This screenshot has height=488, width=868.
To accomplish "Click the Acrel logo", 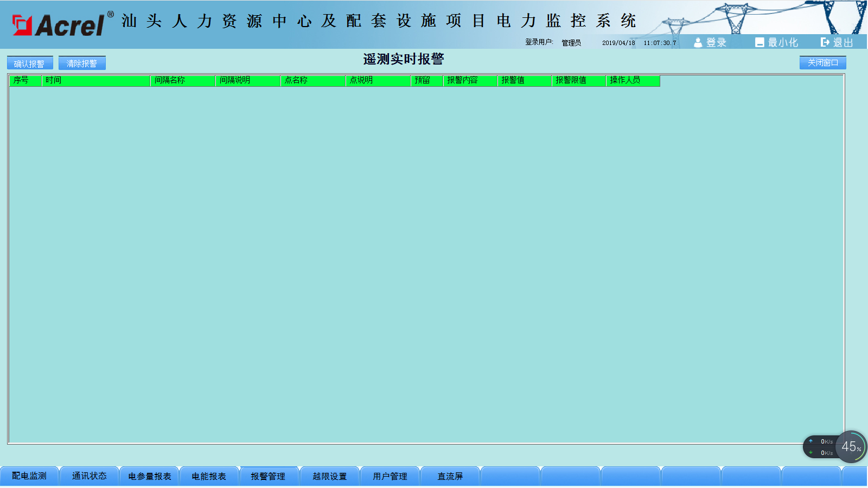I will 59,25.
